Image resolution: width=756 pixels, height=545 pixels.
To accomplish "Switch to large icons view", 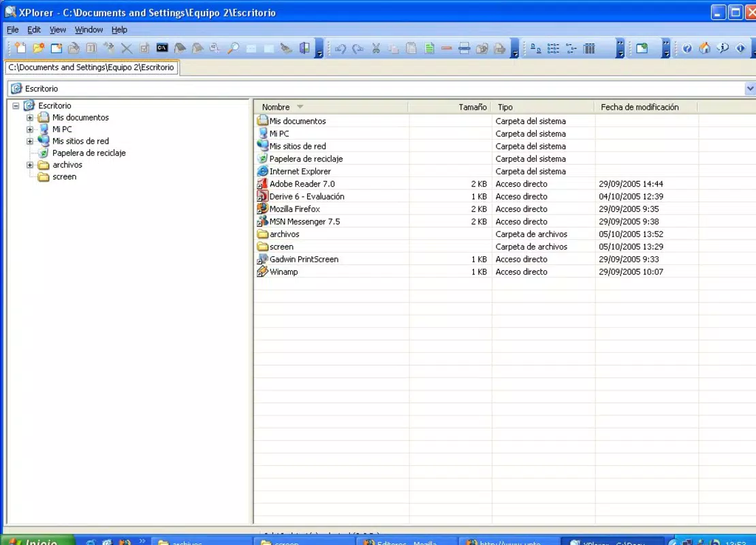I will (535, 48).
